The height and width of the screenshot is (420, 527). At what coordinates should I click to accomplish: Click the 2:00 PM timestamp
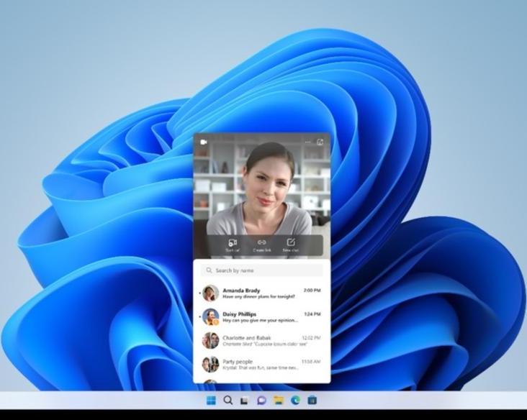[x=312, y=291]
